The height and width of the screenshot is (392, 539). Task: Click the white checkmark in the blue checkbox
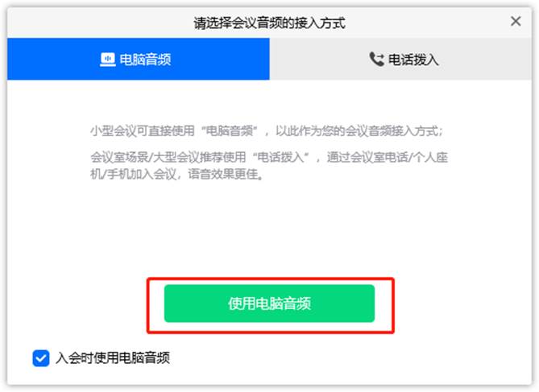[x=41, y=358]
